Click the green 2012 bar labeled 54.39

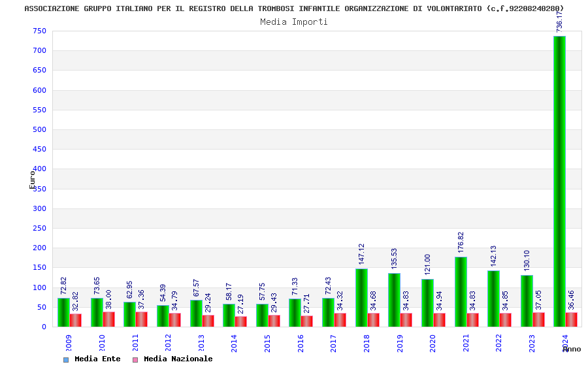pyautogui.click(x=163, y=316)
